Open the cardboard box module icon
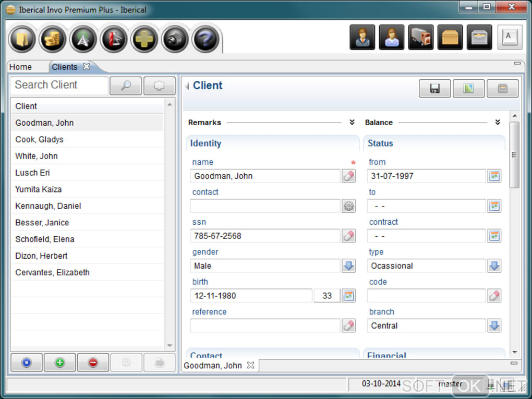This screenshot has height=399, width=532. click(x=450, y=38)
